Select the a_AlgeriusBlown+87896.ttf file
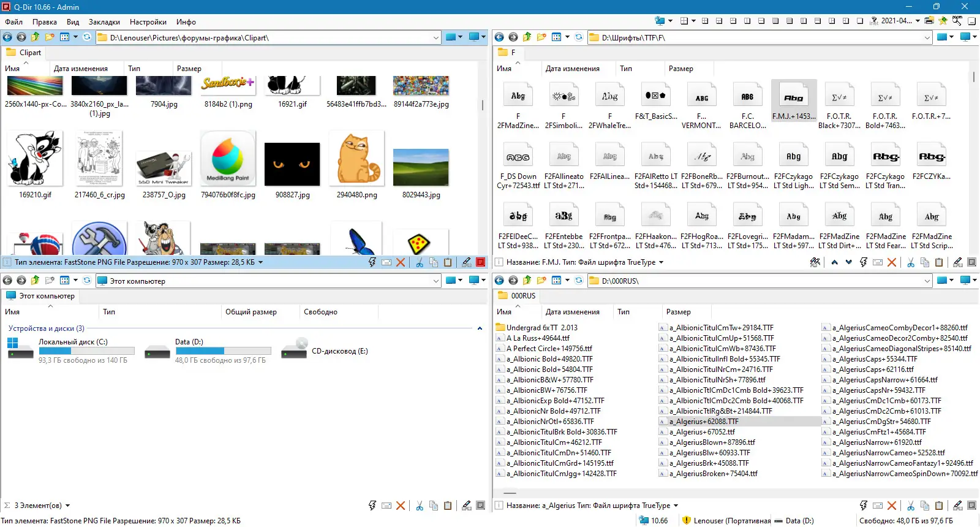The image size is (980, 527). point(707,442)
